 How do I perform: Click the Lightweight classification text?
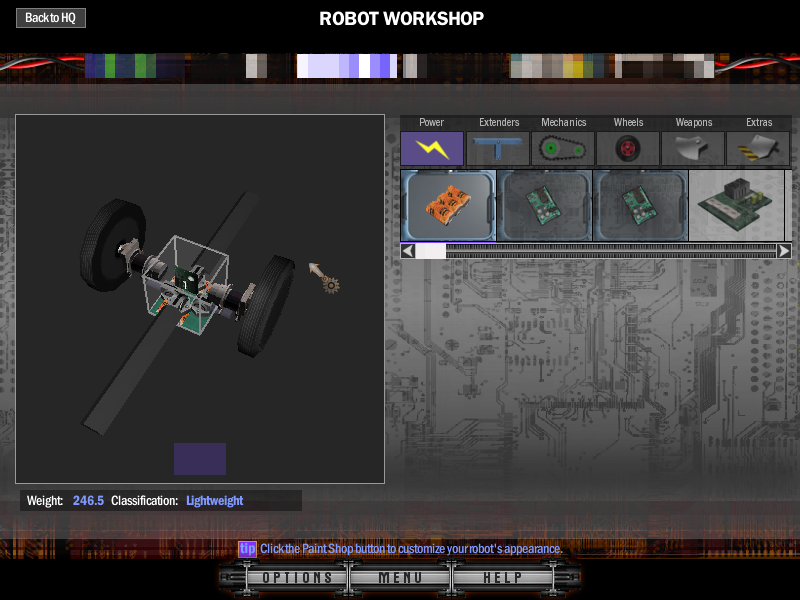214,501
